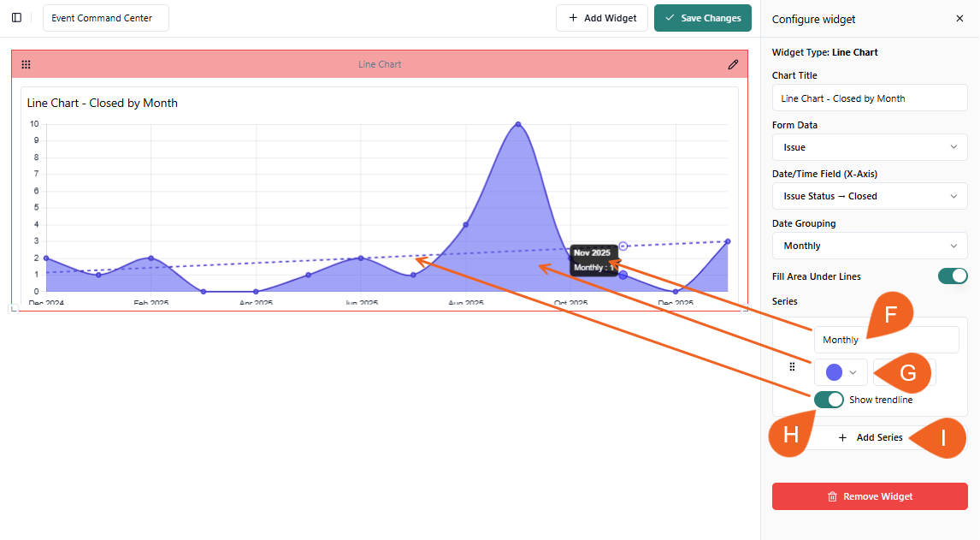Screen dimensions: 980x540
Task: Click the trash icon on Remove Widget
Action: tap(832, 496)
